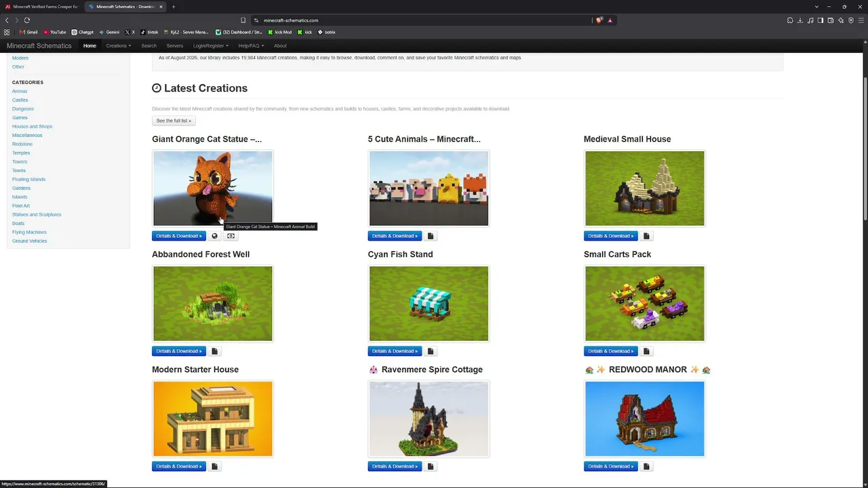Expand the Help/FAQ dropdown menu

(251, 45)
